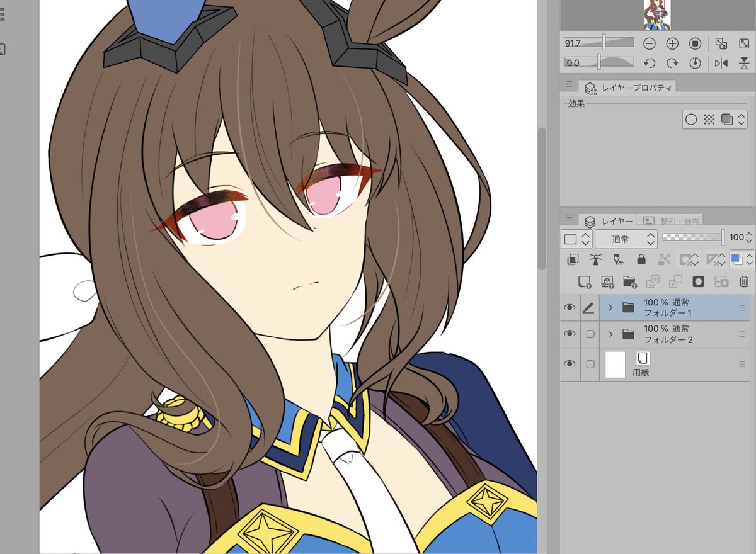
Task: Open the Layer panel hamburger menu
Action: point(569,217)
